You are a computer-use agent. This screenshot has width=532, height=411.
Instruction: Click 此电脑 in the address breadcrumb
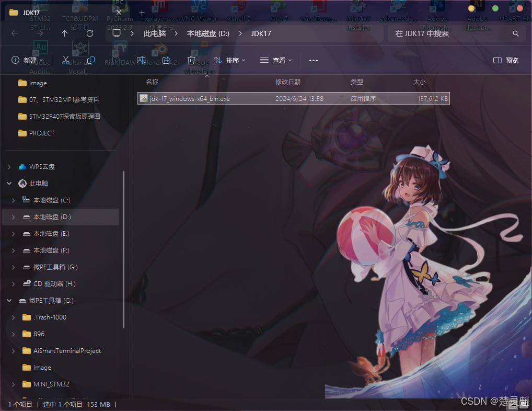click(x=155, y=33)
